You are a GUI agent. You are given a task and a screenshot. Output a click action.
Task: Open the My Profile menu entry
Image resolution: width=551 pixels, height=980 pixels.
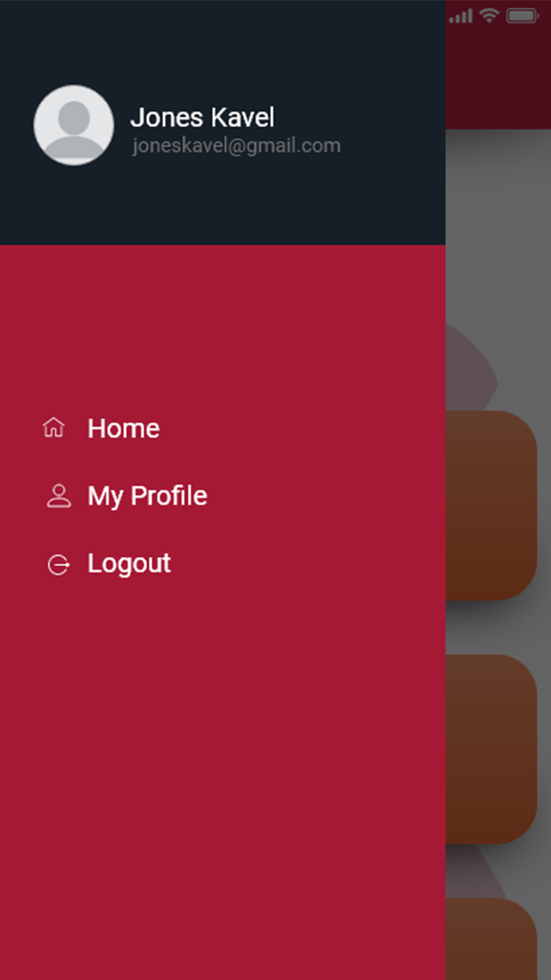147,496
